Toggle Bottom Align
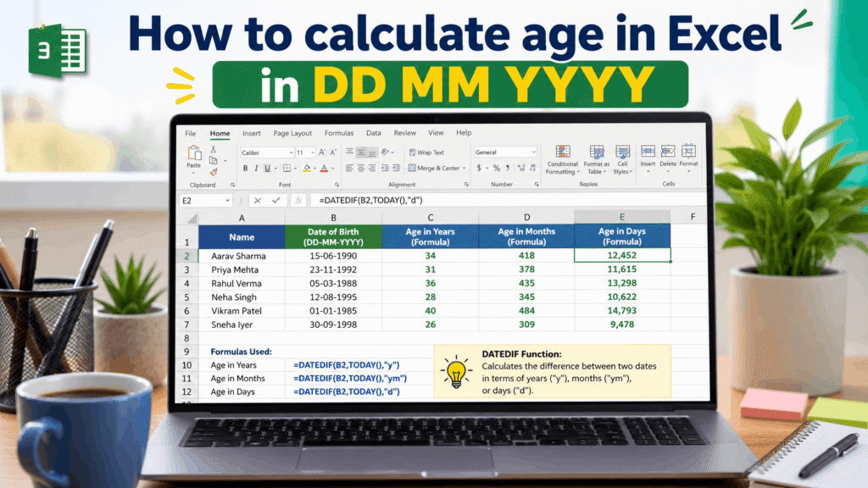This screenshot has width=868, height=488. tap(371, 152)
